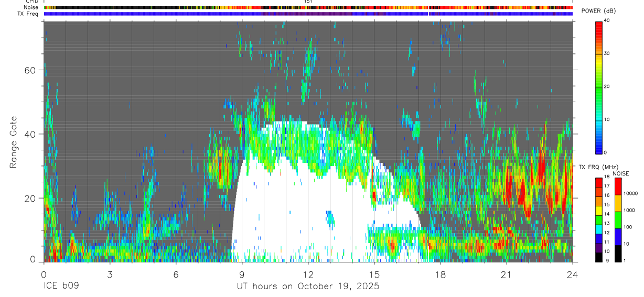The width and height of the screenshot is (644, 297).
Task: Click the 18 label in TX FRQ legend
Action: tap(607, 177)
